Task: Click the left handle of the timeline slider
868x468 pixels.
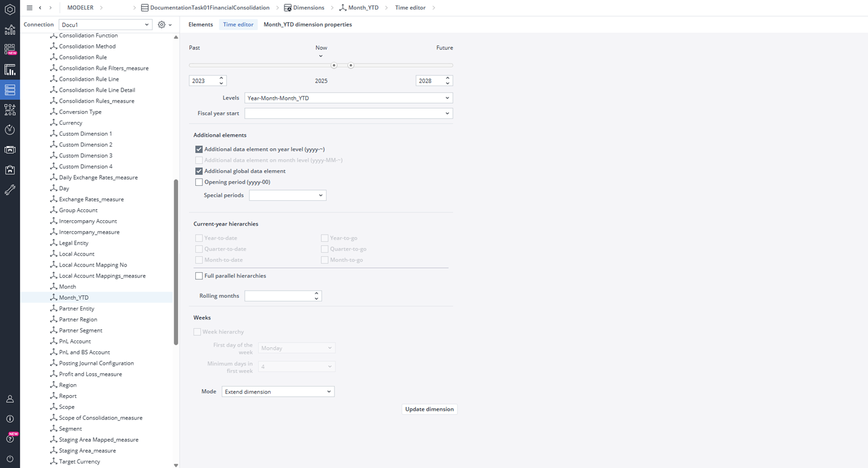Action: [x=334, y=65]
